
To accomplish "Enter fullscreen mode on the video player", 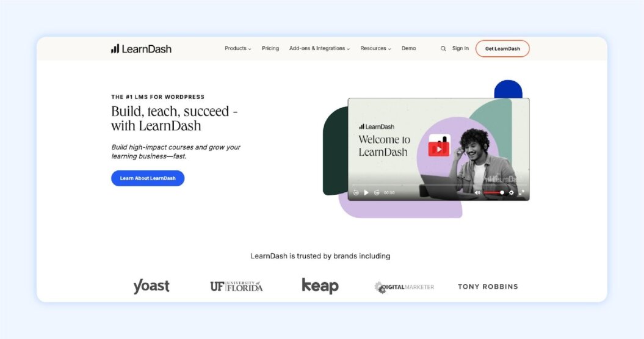I will tap(521, 192).
